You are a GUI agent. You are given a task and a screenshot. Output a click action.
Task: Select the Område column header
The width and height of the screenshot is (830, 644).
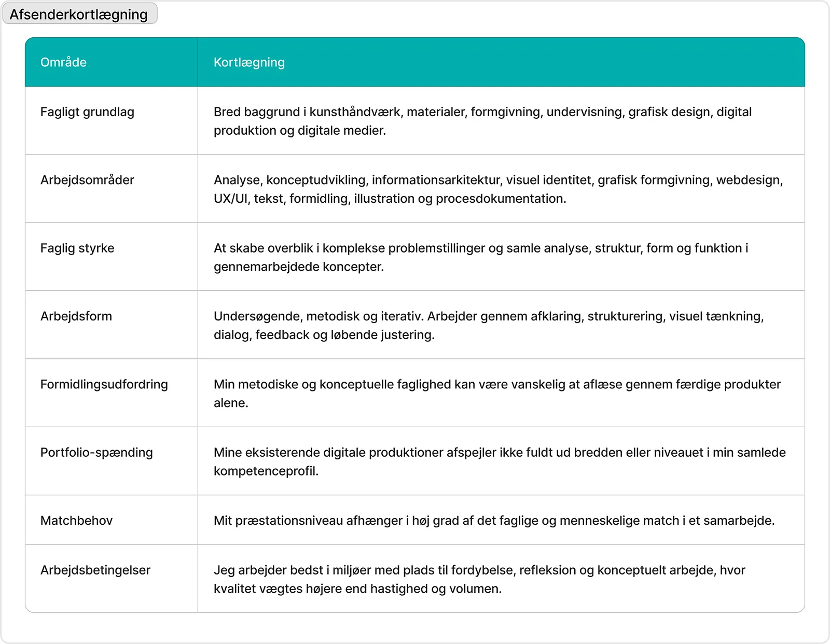[x=112, y=62]
